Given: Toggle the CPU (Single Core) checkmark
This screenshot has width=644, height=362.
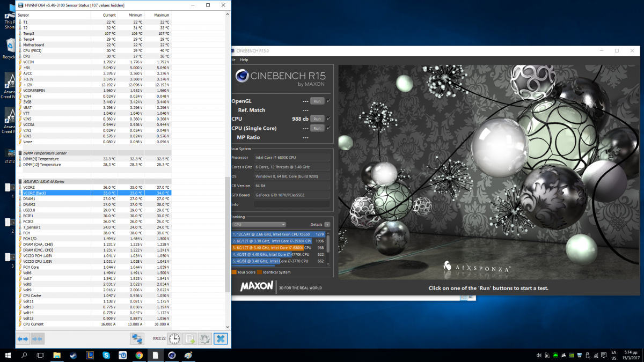Looking at the screenshot, I should coord(328,128).
